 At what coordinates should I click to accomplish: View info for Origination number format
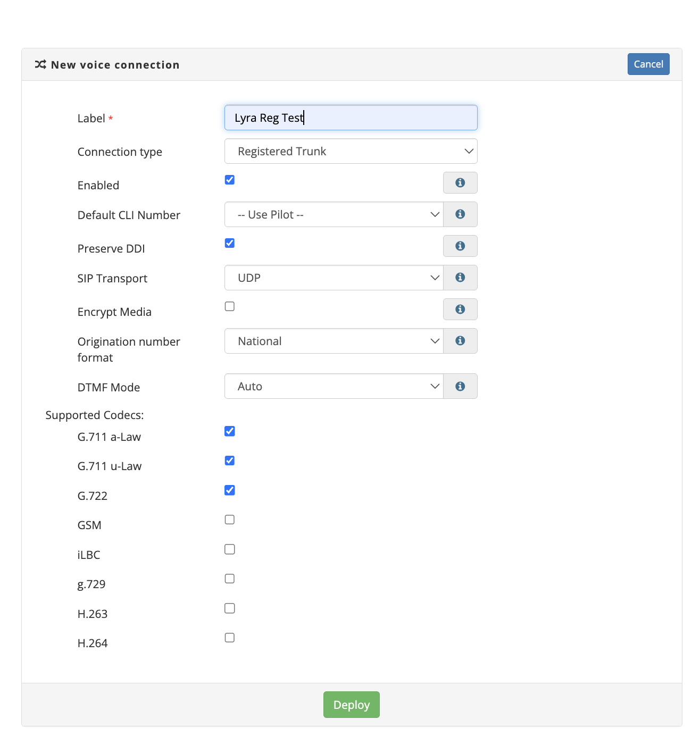point(460,341)
